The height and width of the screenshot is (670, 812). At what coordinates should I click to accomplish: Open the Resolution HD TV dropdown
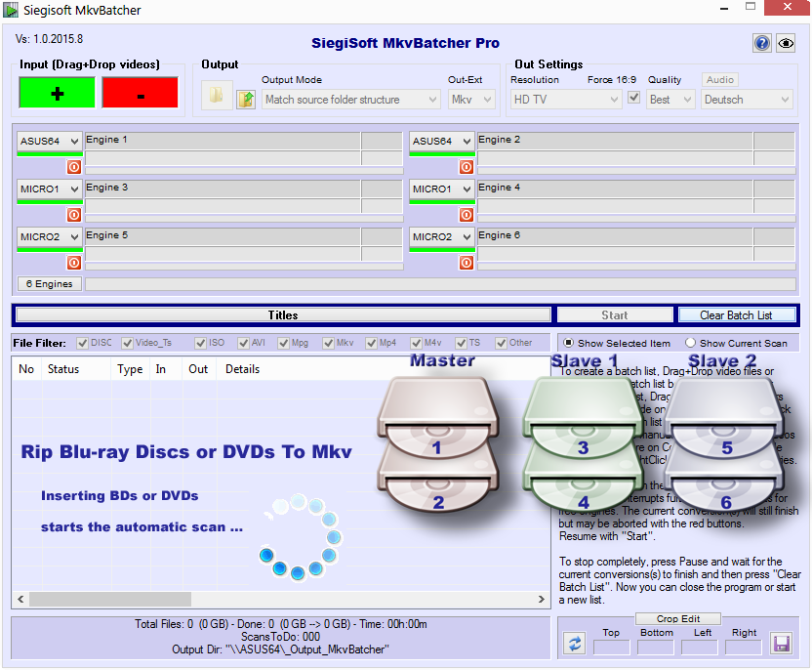565,100
